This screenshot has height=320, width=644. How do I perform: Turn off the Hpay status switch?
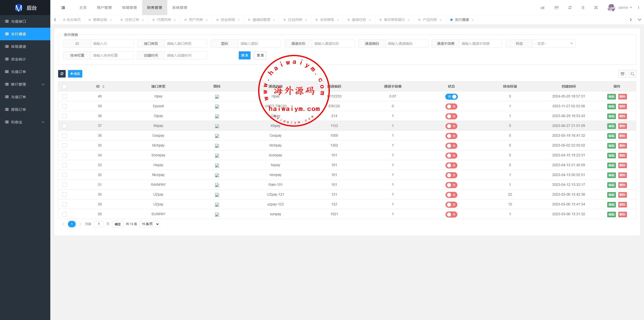(x=451, y=97)
